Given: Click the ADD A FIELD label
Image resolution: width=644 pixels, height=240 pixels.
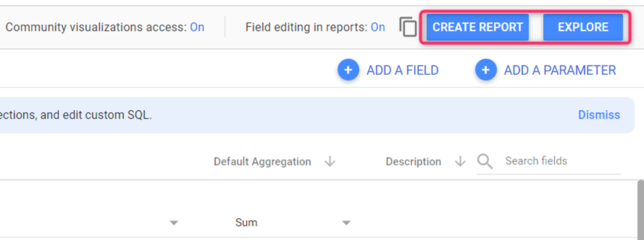Looking at the screenshot, I should [402, 70].
